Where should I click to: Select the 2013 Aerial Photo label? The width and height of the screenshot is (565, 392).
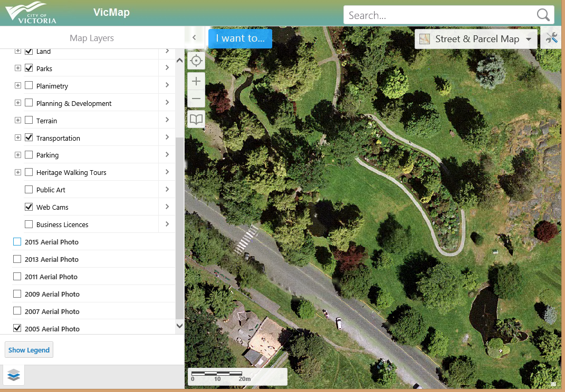click(x=52, y=259)
